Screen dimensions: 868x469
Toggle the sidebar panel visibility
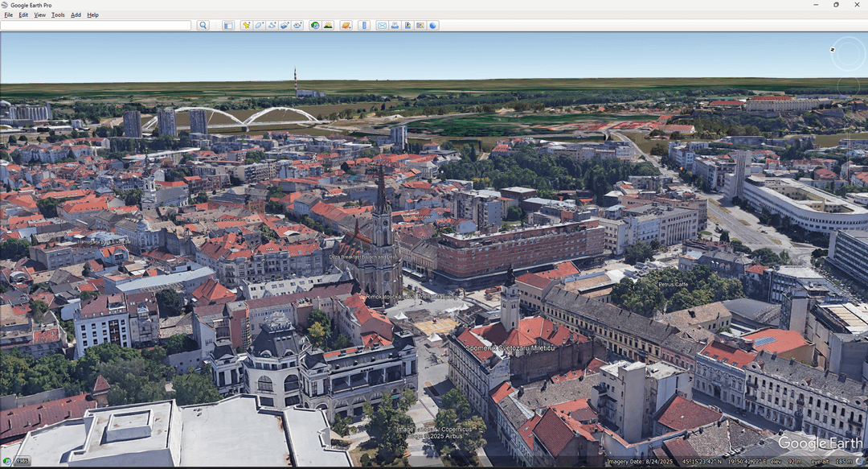coord(228,26)
